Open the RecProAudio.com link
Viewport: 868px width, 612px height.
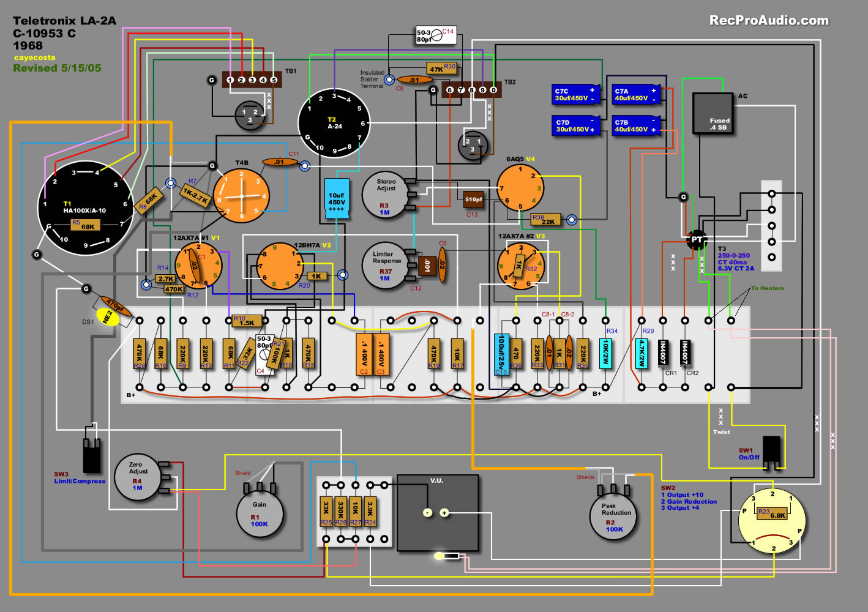click(x=769, y=20)
